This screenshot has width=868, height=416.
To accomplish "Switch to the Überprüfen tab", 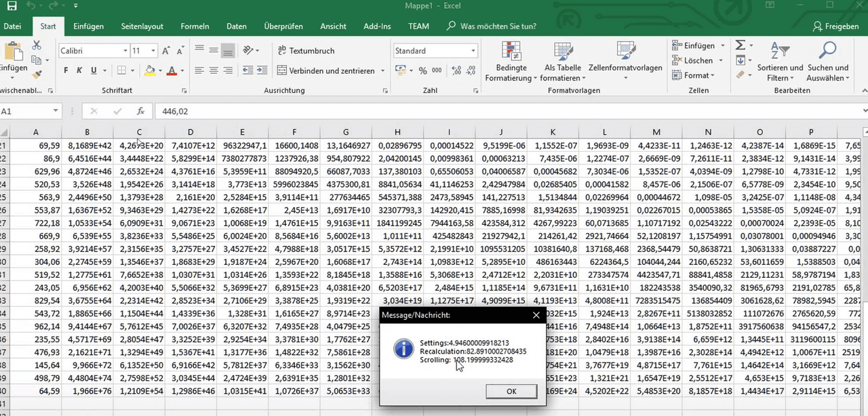I will pos(283,26).
